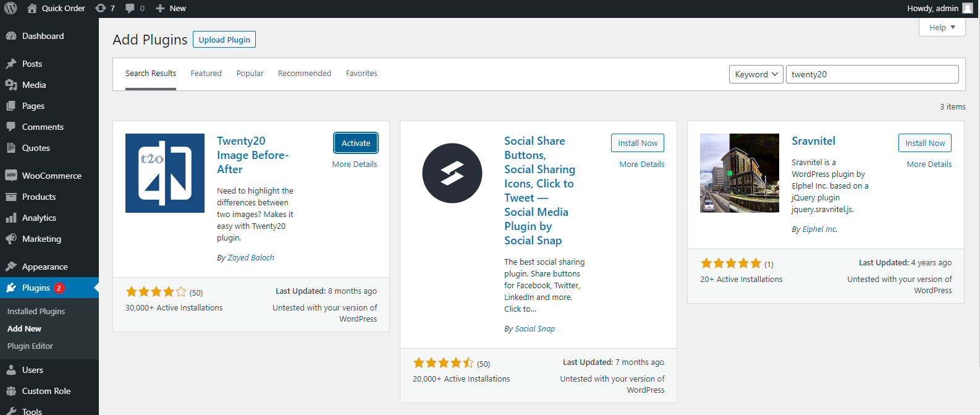Click the Twenty20 star rating
The height and width of the screenshot is (415, 980).
[156, 292]
